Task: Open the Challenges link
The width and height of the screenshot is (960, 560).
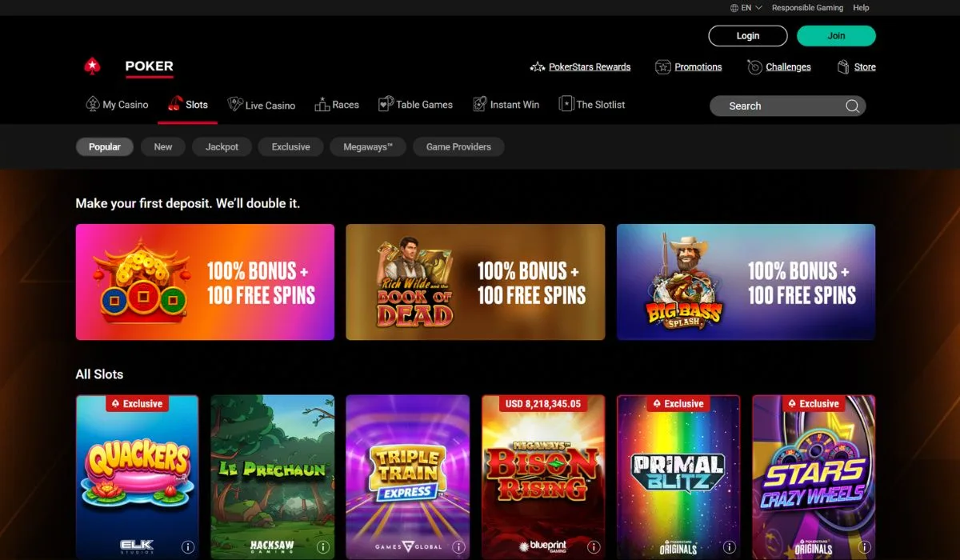Action: point(788,67)
